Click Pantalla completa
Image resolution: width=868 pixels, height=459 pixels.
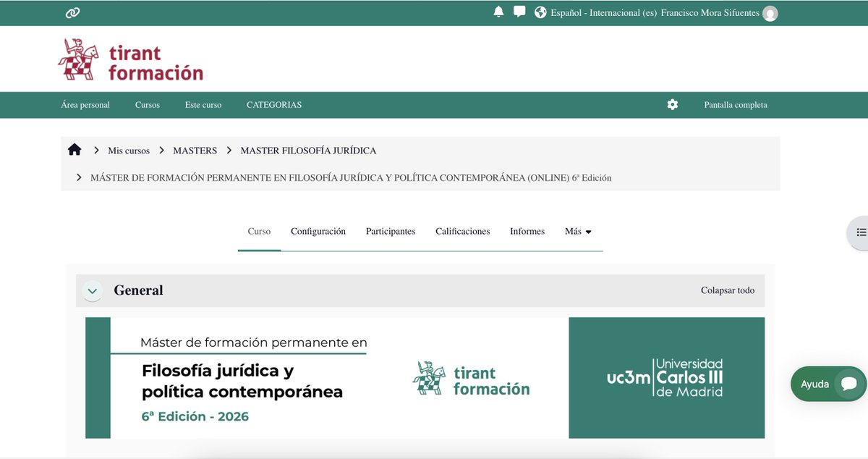736,105
